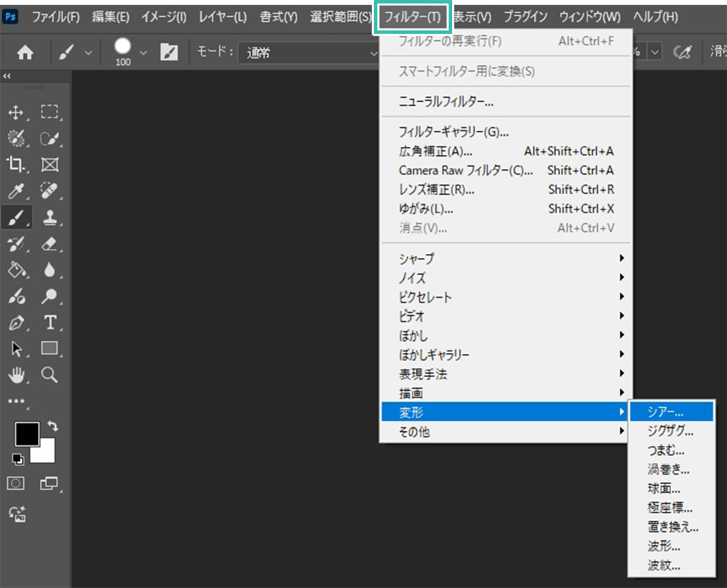Select the Eyedropper tool
The image size is (727, 588).
(16, 190)
